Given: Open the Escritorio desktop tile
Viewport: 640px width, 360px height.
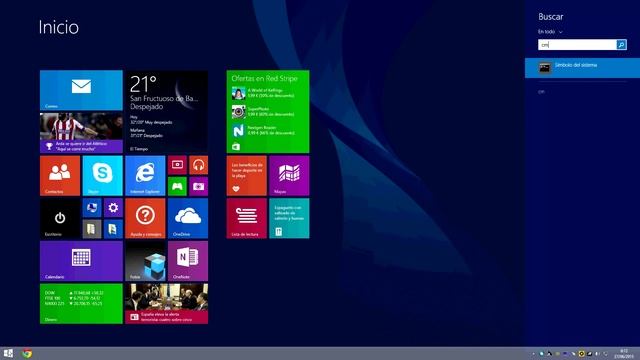Looking at the screenshot, I should 60,218.
